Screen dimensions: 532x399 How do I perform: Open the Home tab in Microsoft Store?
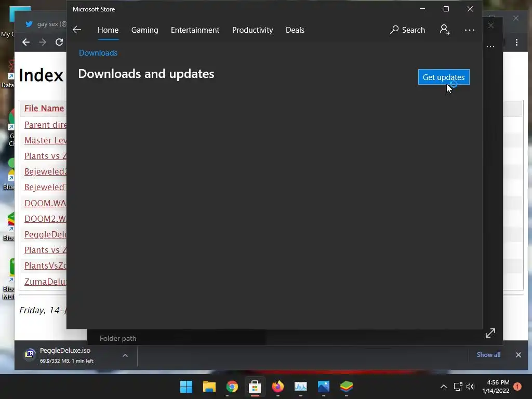[108, 30]
